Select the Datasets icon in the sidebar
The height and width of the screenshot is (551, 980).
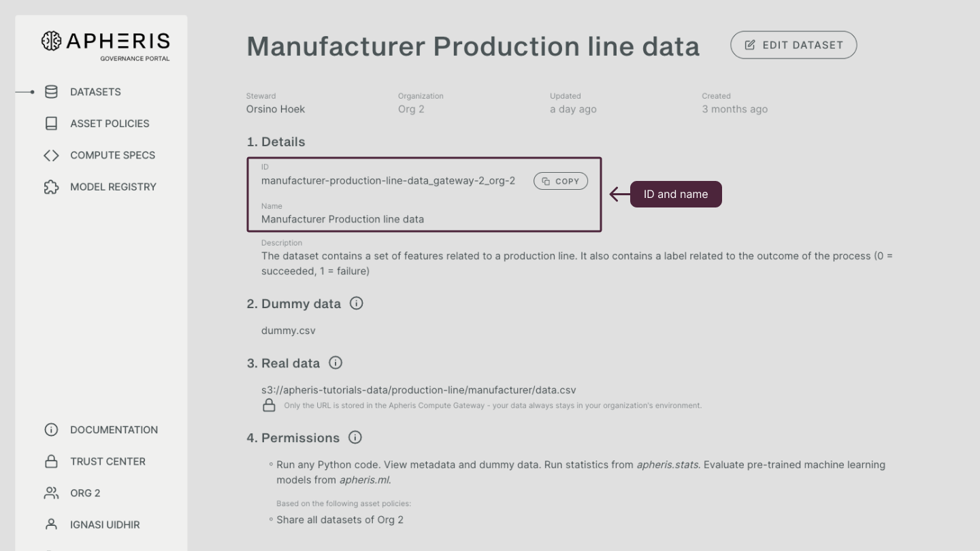pyautogui.click(x=51, y=92)
